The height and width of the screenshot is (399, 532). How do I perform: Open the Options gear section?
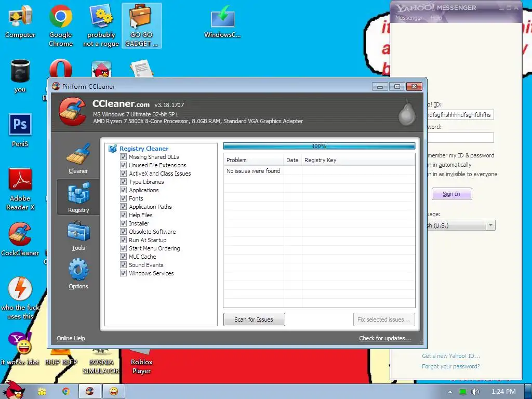click(78, 274)
